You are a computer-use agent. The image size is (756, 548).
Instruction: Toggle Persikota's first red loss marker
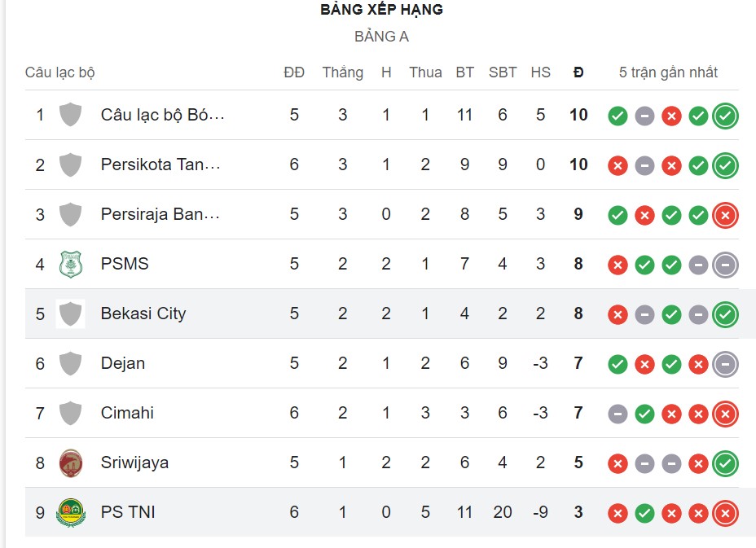(617, 164)
